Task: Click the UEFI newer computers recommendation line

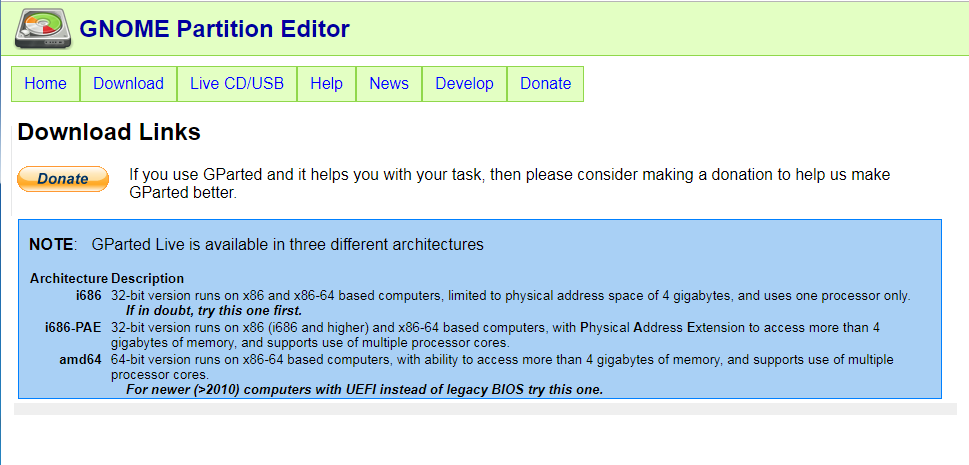Action: pyautogui.click(x=365, y=390)
